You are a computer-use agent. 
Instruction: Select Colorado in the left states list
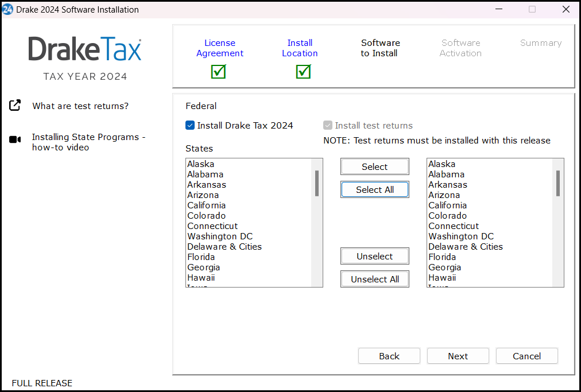(x=249, y=216)
